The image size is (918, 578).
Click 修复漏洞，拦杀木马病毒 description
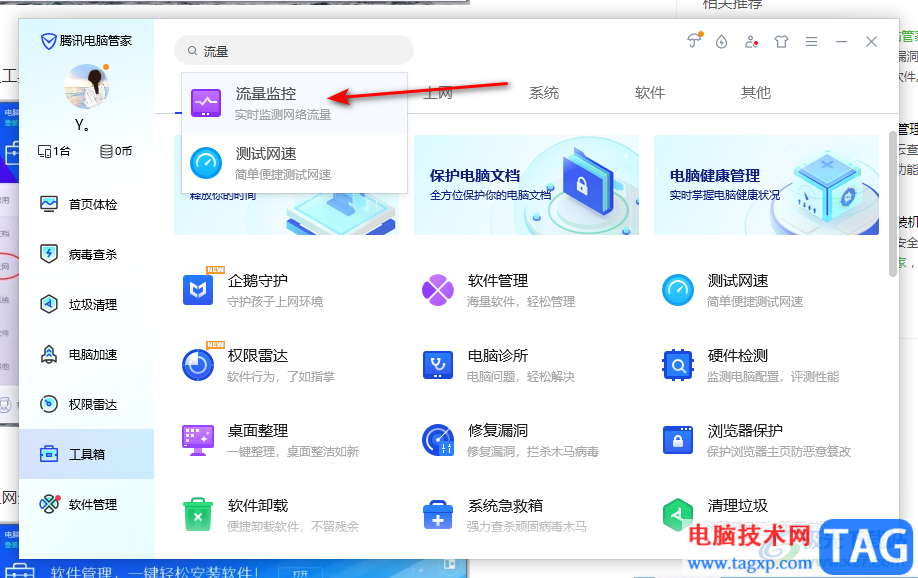533,452
